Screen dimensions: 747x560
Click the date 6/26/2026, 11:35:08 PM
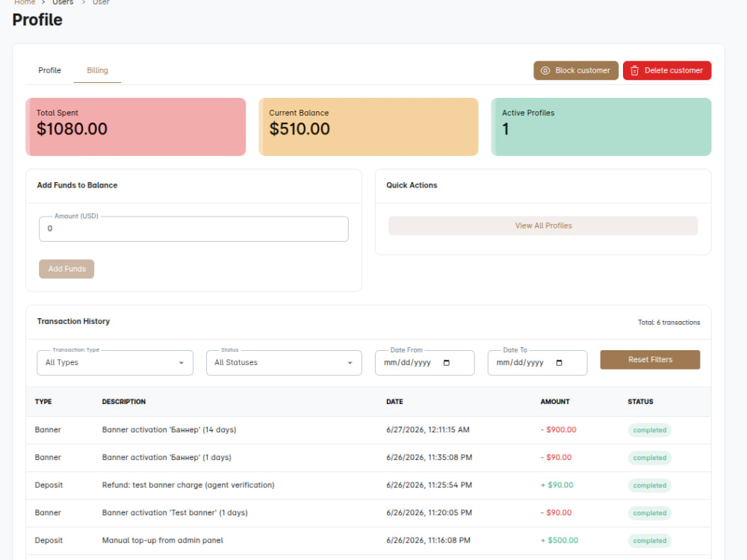click(430, 458)
